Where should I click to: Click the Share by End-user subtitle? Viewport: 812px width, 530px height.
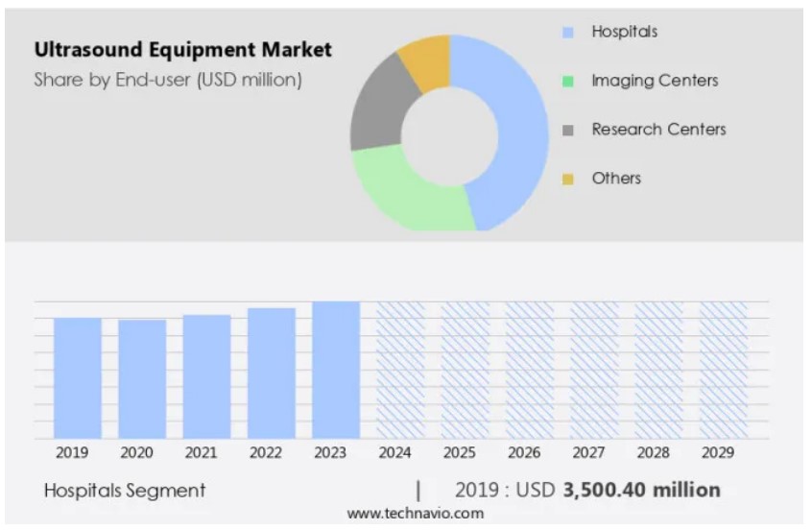click(168, 80)
